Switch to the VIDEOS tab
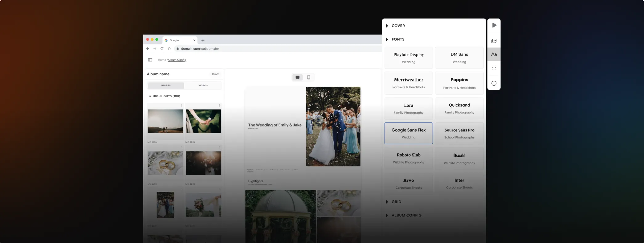The height and width of the screenshot is (243, 644). [x=203, y=85]
